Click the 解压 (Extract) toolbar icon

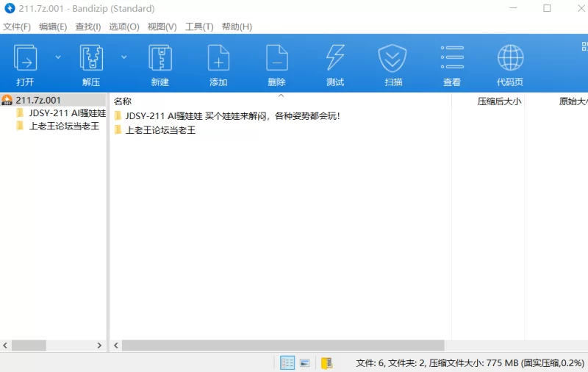point(91,58)
